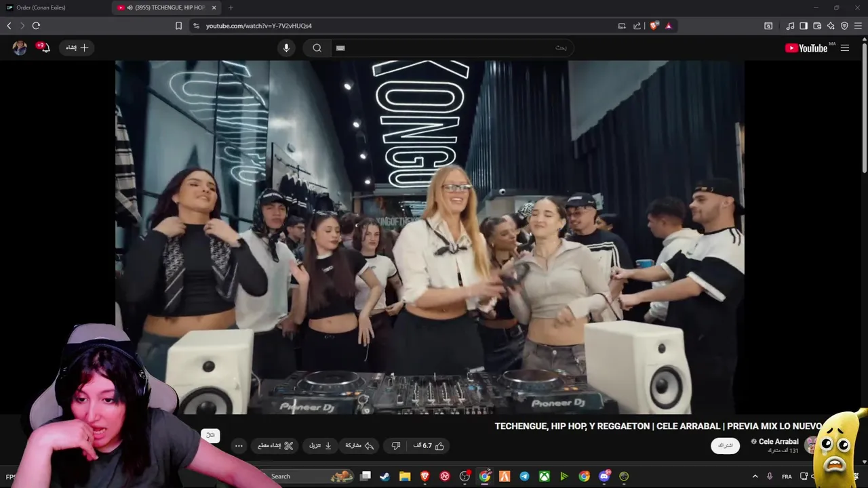Create a clip with the scissors button
This screenshot has height=488, width=868.
click(275, 446)
